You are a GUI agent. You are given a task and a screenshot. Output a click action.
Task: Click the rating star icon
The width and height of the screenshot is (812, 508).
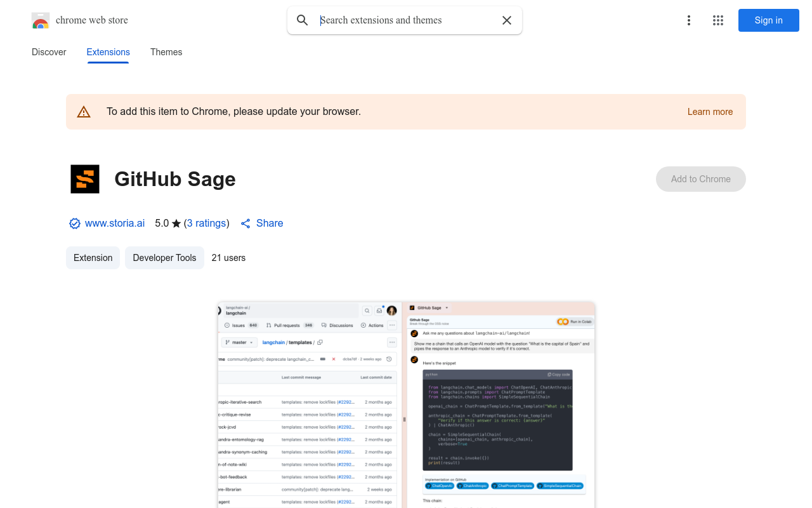(x=176, y=224)
